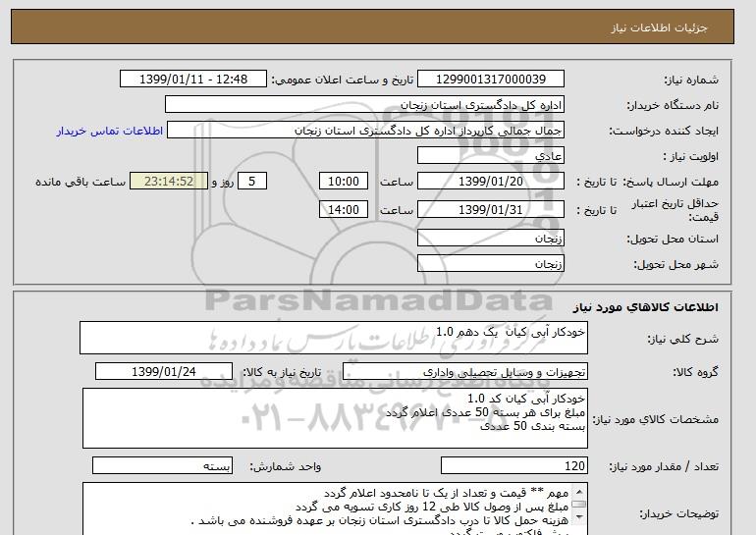This screenshot has width=756, height=535.
Task: Select response deadline date 1399/01/20
Action: (x=491, y=182)
